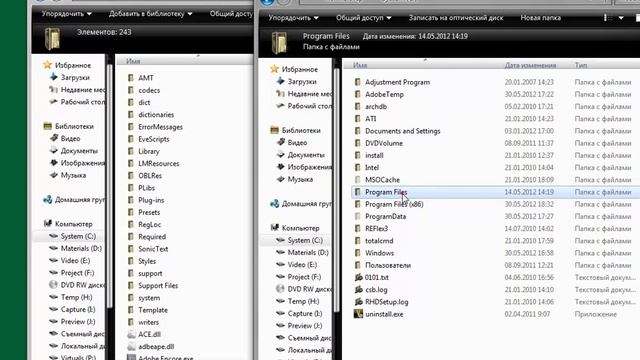The width and height of the screenshot is (640, 360).
Task: Click Избранное star icon in the right window
Action: [x=274, y=69]
